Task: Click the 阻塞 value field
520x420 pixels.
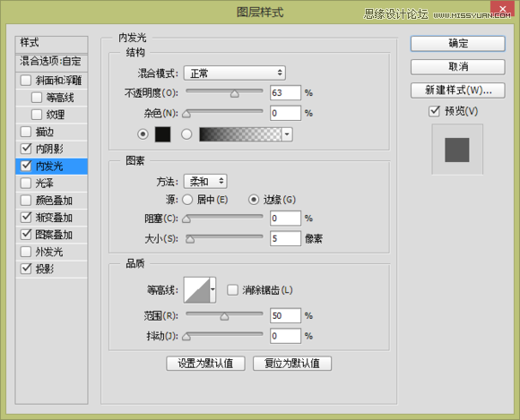Action: tap(285, 219)
